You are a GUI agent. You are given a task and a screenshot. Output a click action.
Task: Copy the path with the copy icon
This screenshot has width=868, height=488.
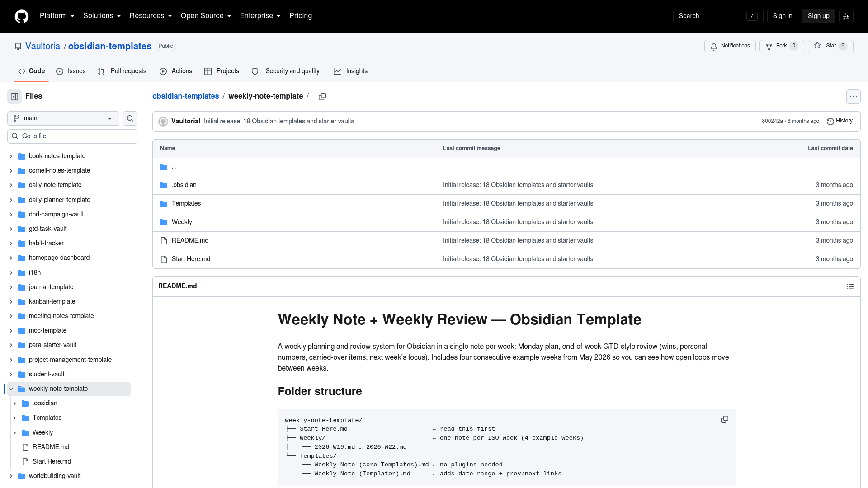(322, 97)
